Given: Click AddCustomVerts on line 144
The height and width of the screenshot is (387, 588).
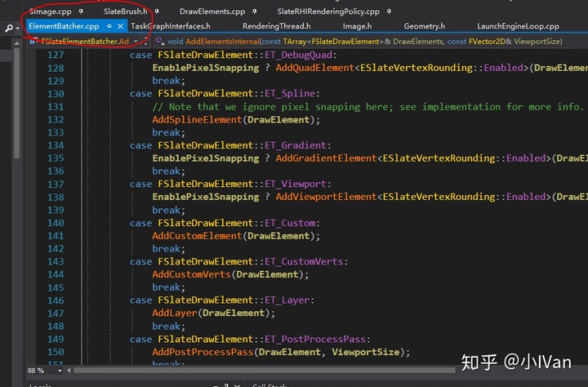Looking at the screenshot, I should pos(191,274).
